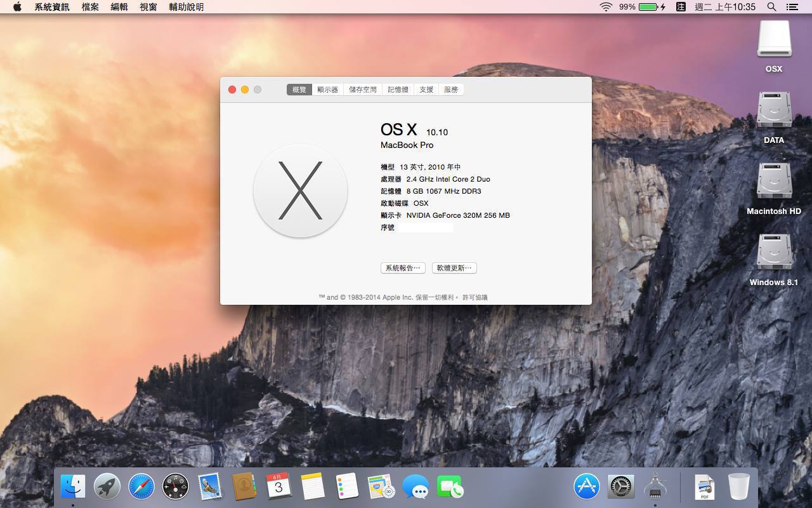
Task: Open the 視窗 menu
Action: click(148, 7)
